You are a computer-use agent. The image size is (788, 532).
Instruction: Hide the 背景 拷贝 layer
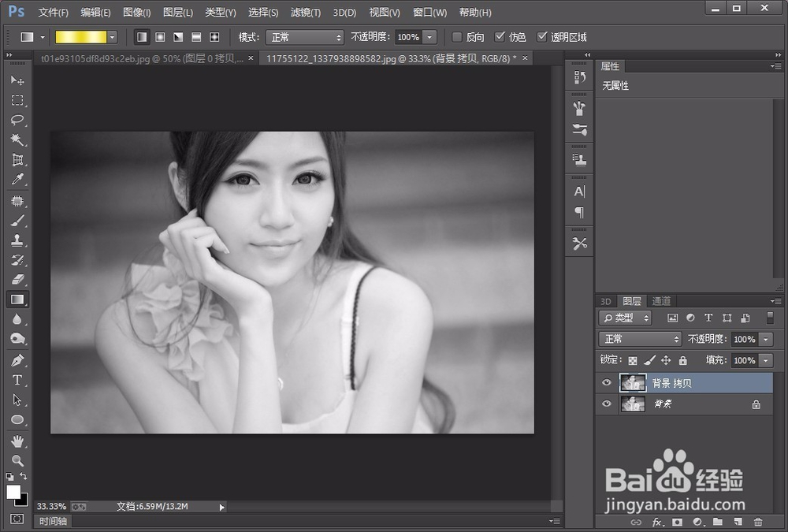[x=607, y=383]
